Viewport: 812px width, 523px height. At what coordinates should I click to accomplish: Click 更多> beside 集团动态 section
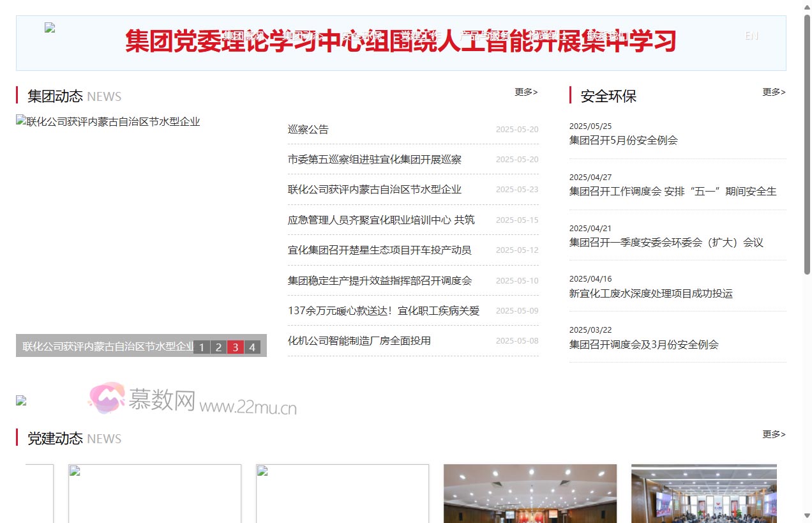[525, 91]
